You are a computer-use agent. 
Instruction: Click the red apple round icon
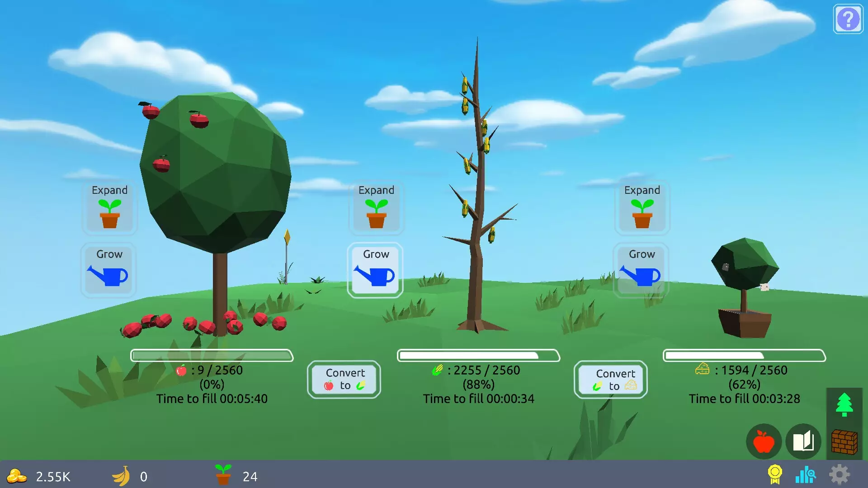pyautogui.click(x=764, y=441)
